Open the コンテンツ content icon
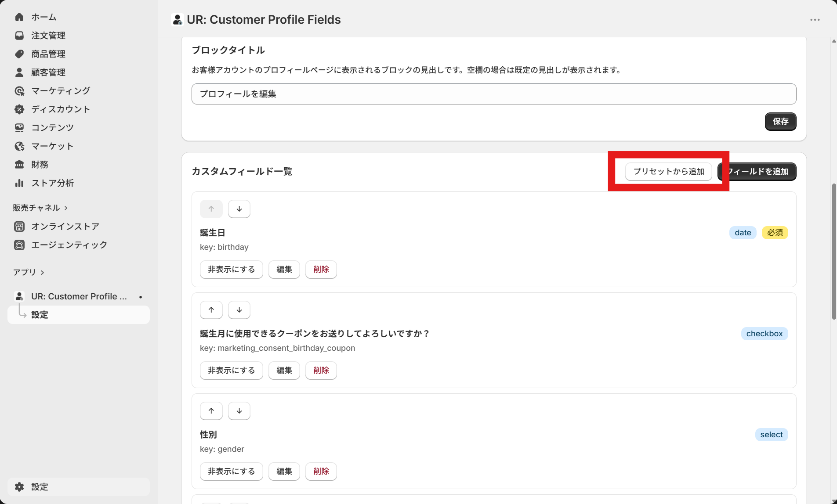Viewport: 837px width, 504px height. click(x=19, y=128)
